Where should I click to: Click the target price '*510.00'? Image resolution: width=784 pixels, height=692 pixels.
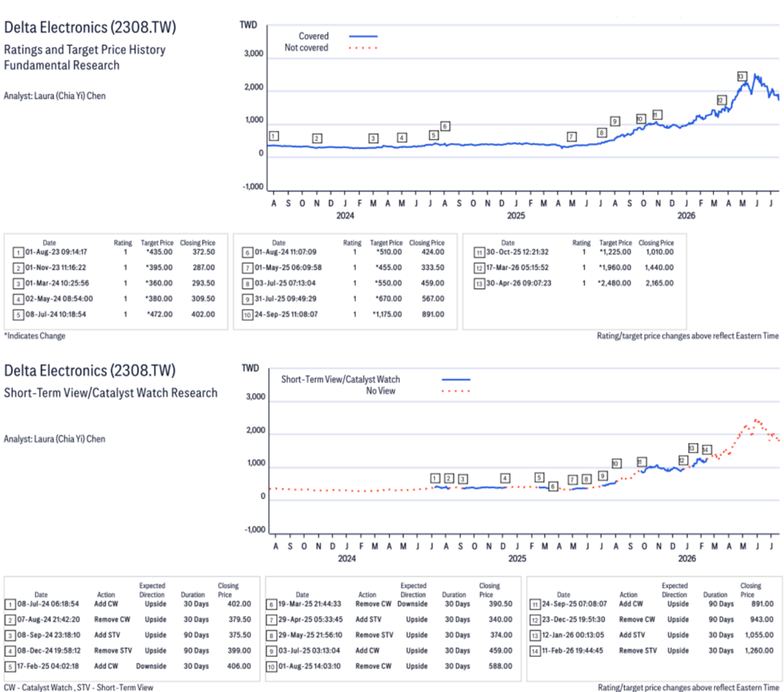[389, 252]
